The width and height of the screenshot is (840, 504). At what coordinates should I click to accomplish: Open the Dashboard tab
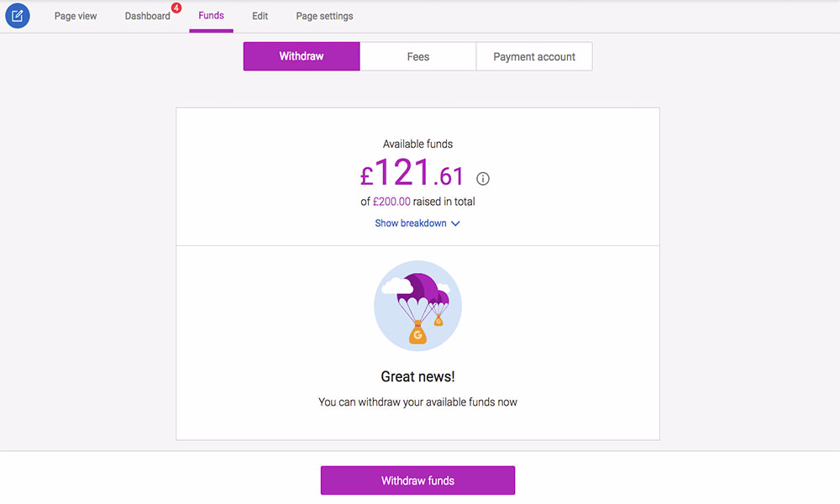(147, 16)
